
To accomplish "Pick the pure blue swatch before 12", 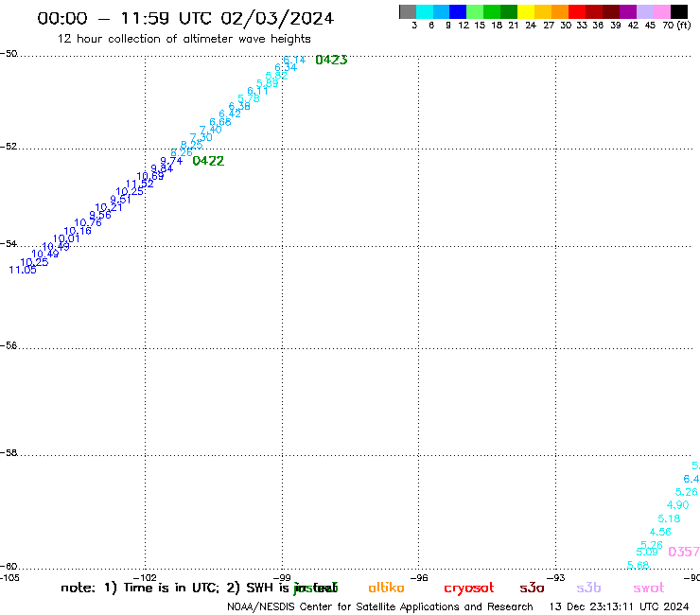I will click(x=458, y=11).
